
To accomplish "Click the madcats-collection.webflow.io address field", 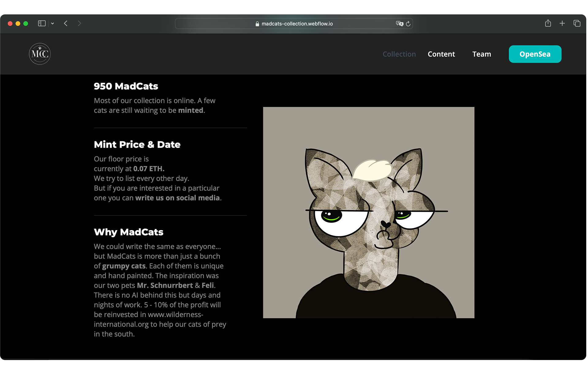I will 297,24.
